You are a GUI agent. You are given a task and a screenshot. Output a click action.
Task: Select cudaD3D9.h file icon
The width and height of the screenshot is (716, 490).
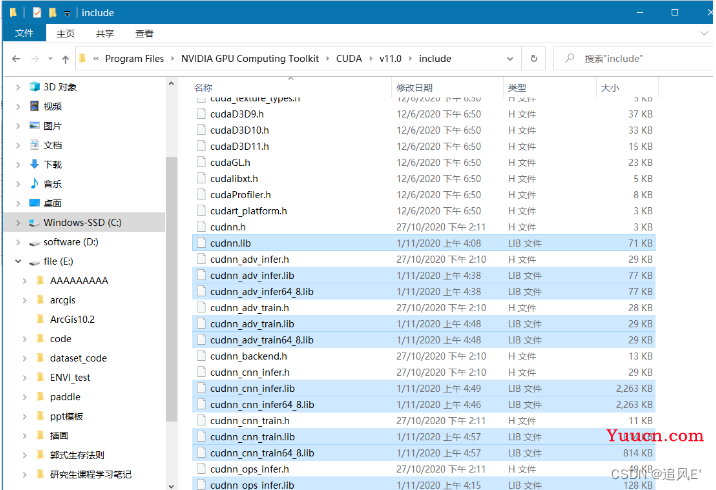(201, 114)
